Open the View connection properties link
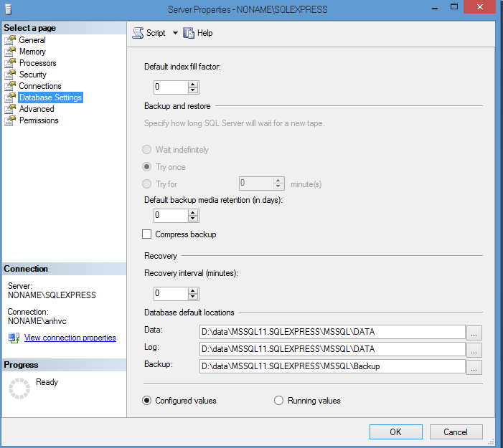Viewport: 503px width, 448px height. [x=70, y=338]
